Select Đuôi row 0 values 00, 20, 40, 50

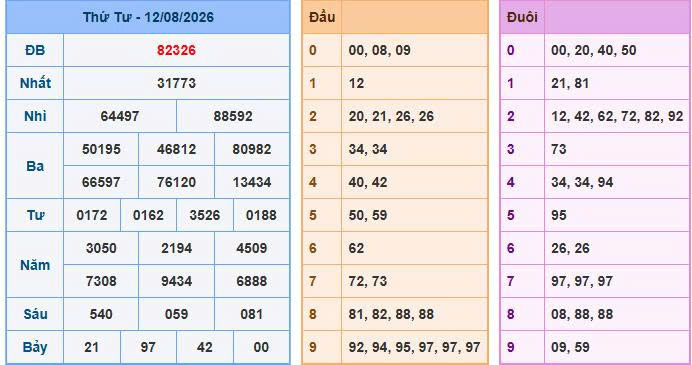tap(594, 50)
